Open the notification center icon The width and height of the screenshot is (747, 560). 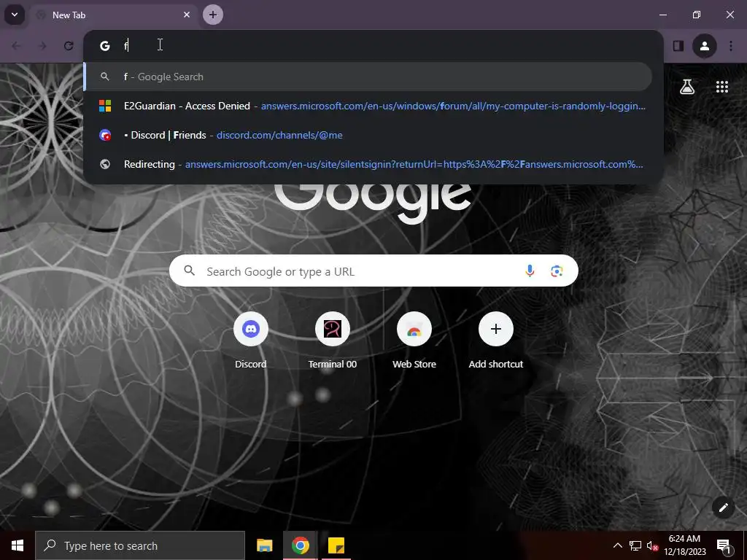[724, 545]
